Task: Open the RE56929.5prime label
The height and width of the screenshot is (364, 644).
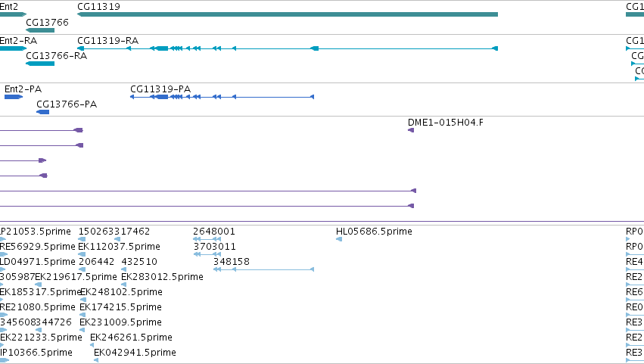Action: [38, 247]
